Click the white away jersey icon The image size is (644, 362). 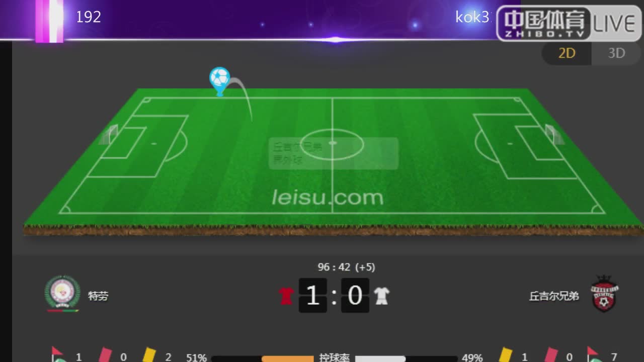pos(381,296)
